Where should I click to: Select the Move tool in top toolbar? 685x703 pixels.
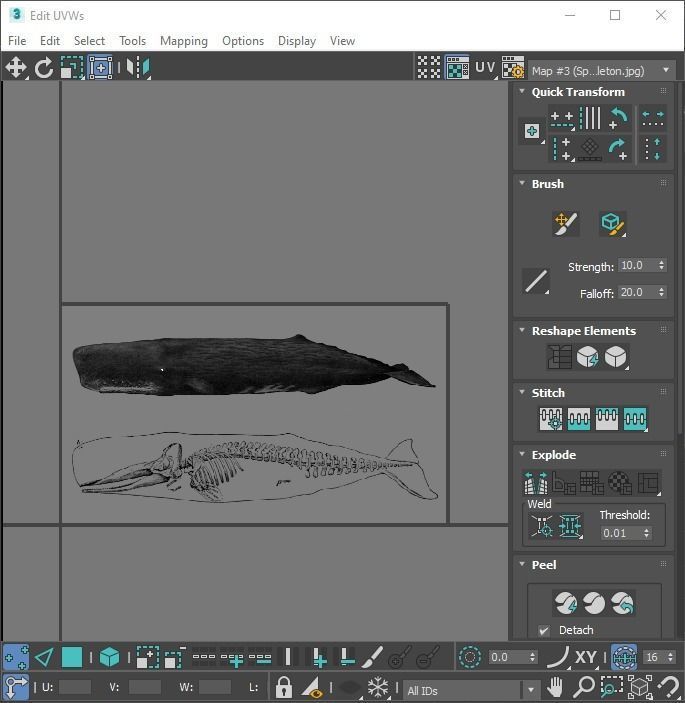16,68
